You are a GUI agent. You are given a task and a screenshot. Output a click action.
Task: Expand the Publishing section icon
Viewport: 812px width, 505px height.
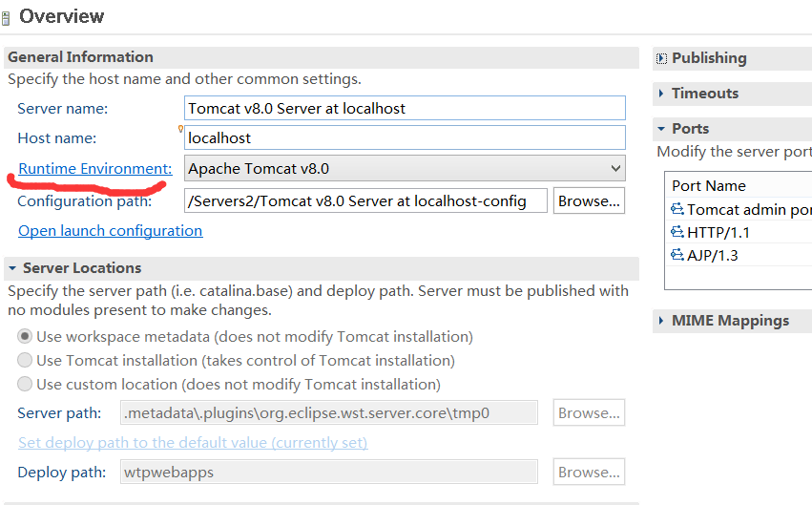pyautogui.click(x=661, y=58)
